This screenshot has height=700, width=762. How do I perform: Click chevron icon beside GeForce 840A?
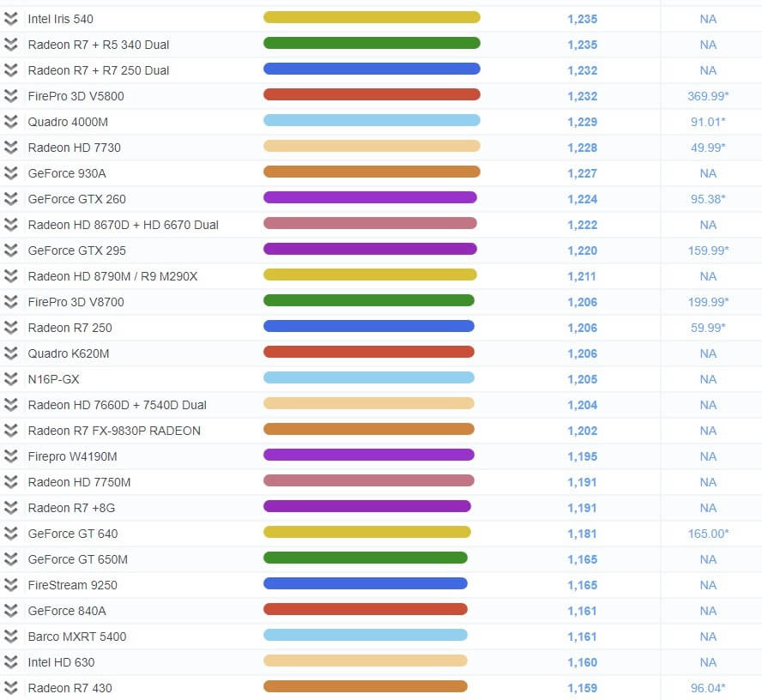pyautogui.click(x=10, y=611)
